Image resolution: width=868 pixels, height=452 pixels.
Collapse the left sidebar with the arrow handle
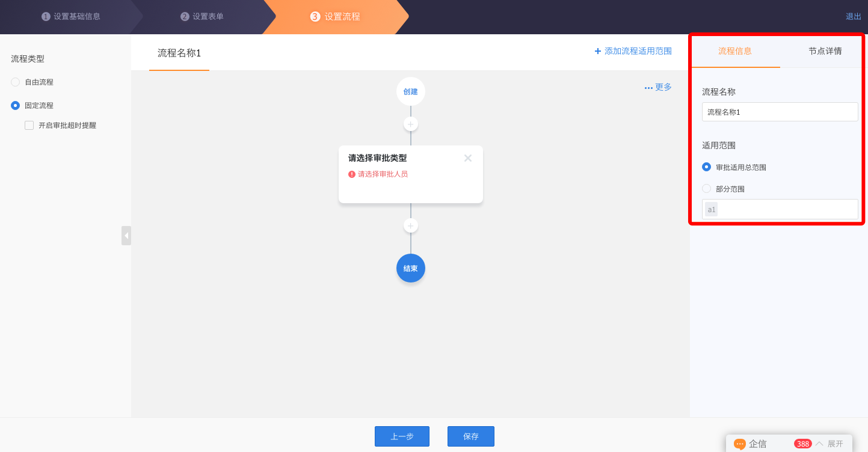pos(126,235)
